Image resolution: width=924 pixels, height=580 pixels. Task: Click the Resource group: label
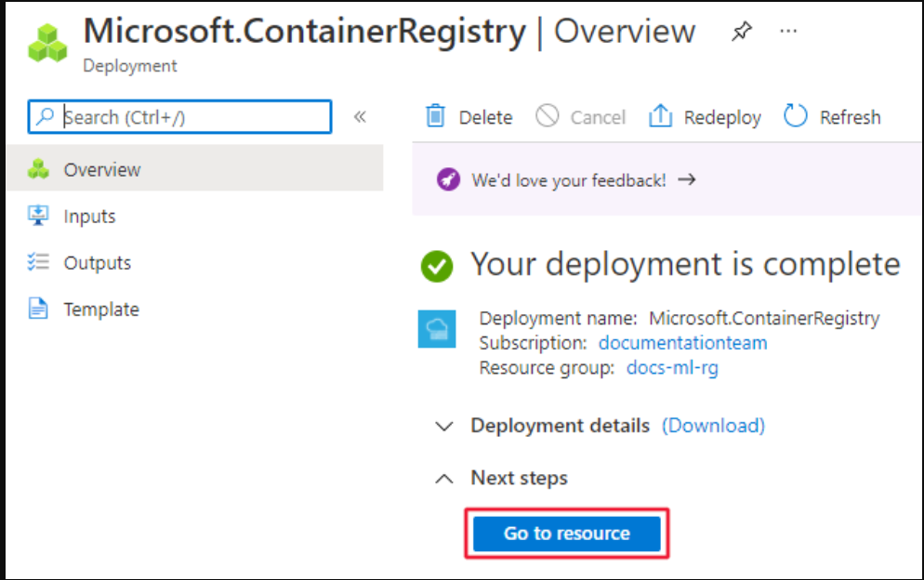coord(547,368)
